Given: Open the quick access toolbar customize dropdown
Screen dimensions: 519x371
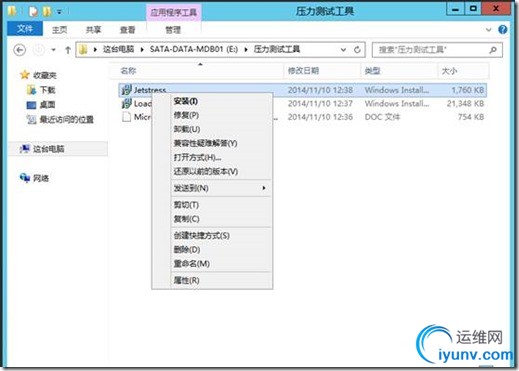Looking at the screenshot, I should click(x=59, y=12).
